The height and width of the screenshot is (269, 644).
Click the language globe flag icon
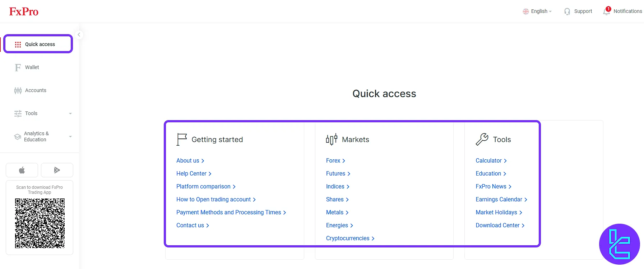tap(526, 12)
